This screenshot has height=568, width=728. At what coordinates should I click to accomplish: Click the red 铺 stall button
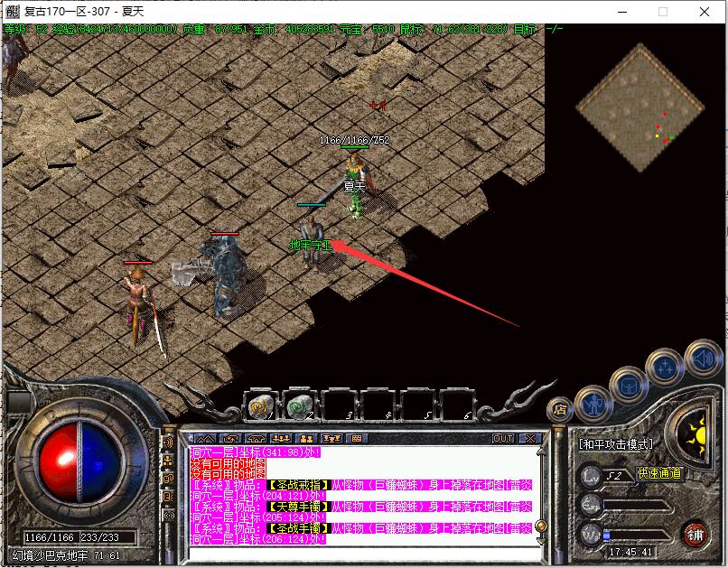pos(695,535)
